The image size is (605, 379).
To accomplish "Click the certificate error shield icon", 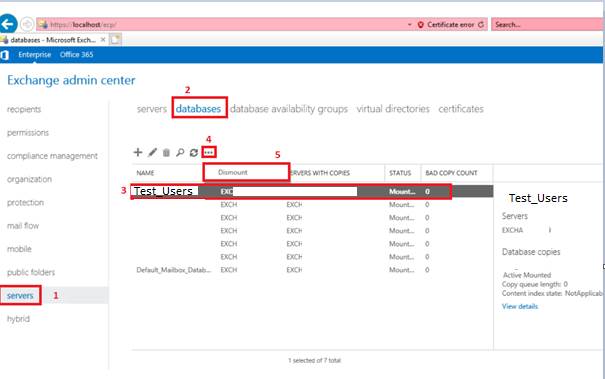I will coord(421,24).
